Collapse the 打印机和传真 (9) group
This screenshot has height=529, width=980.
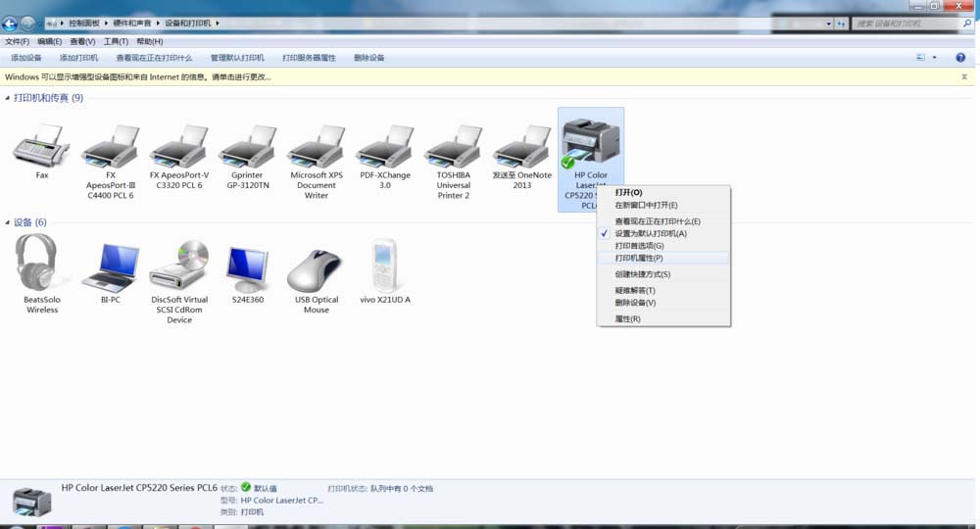[8, 98]
